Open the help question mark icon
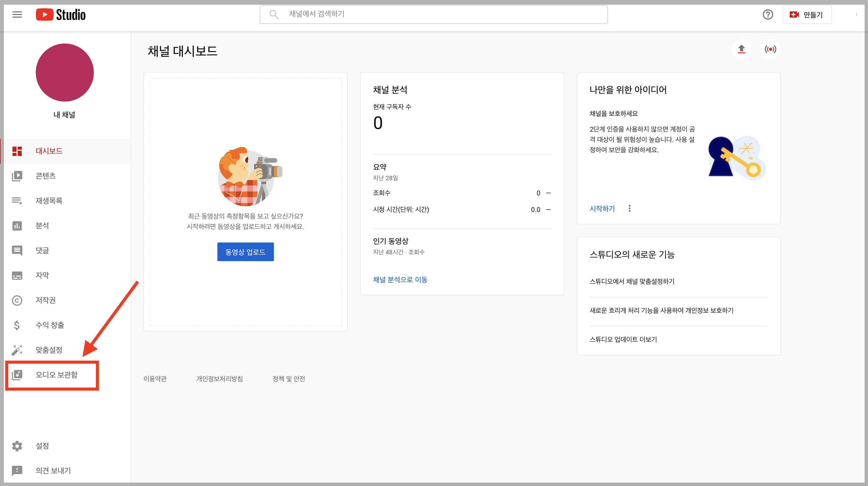 click(767, 15)
